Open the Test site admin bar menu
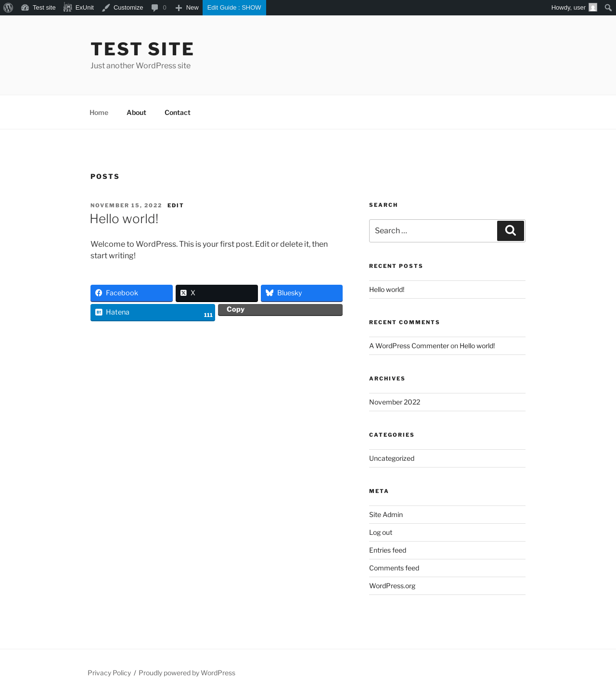Viewport: 616px width, 695px height. coord(38,8)
